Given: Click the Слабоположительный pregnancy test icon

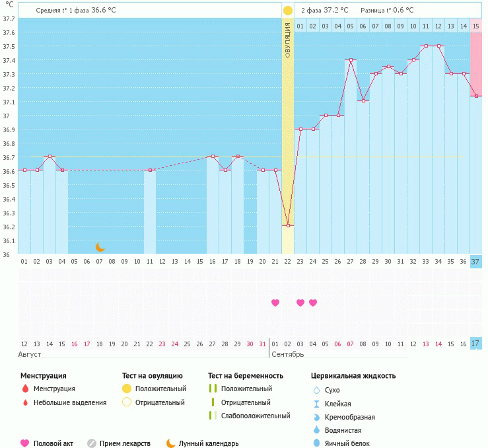Looking at the screenshot, I should click(x=213, y=416).
